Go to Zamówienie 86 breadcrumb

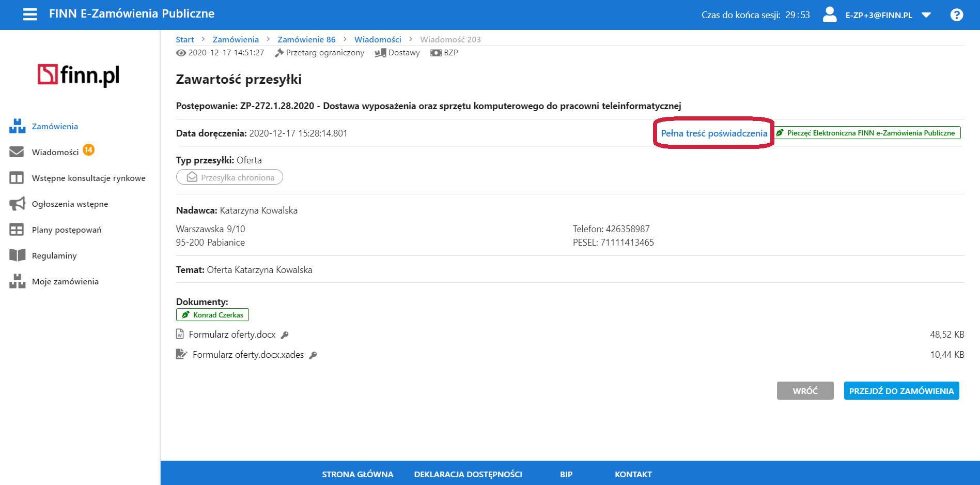306,39
